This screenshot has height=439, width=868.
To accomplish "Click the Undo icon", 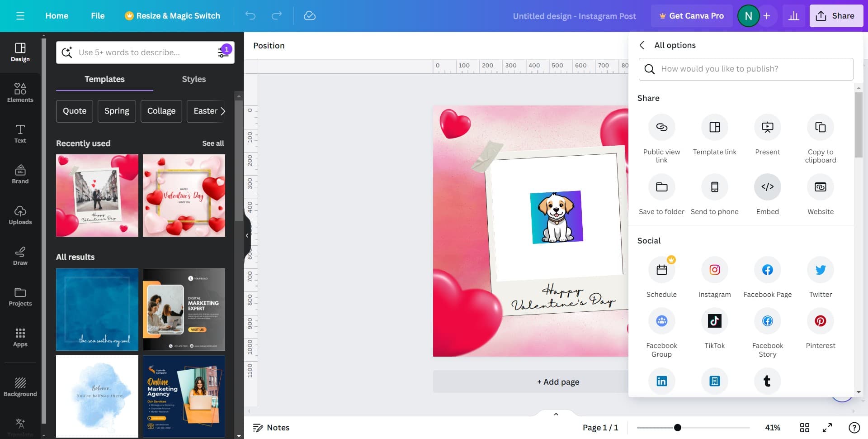I will tap(250, 15).
